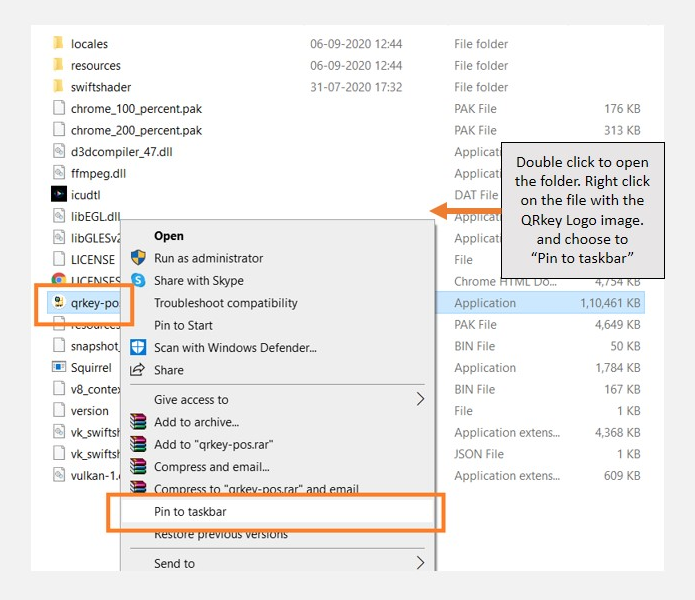Click the Run as administrator shield icon

point(138,259)
